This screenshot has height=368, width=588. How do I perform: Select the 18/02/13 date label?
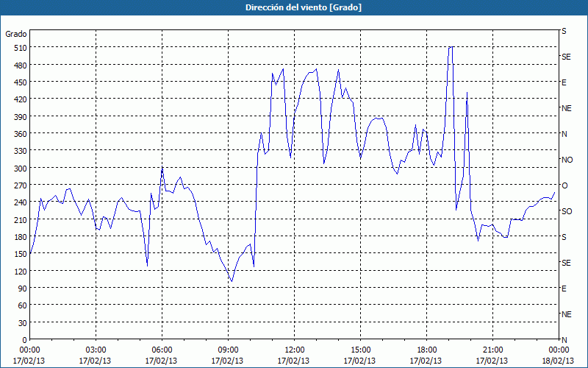559,361
